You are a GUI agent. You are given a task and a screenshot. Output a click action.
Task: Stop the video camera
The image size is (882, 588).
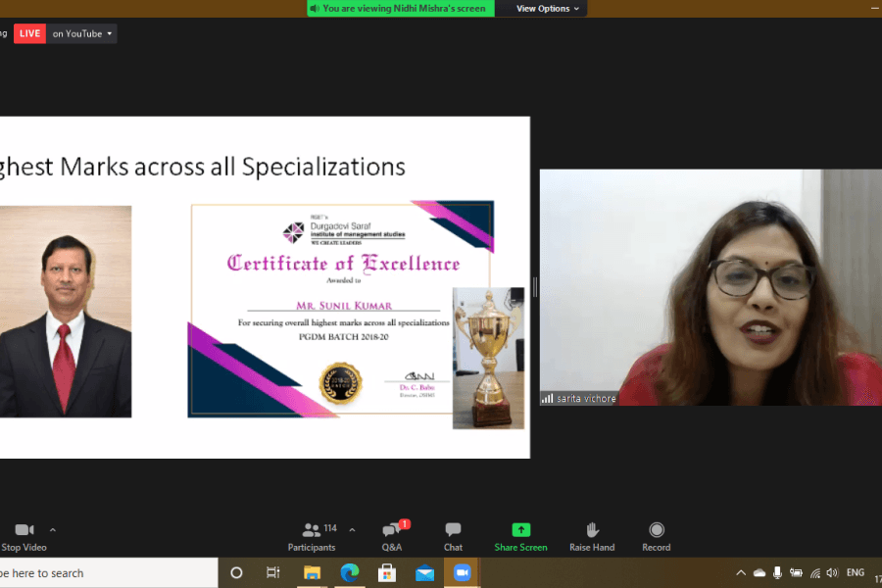pyautogui.click(x=24, y=537)
